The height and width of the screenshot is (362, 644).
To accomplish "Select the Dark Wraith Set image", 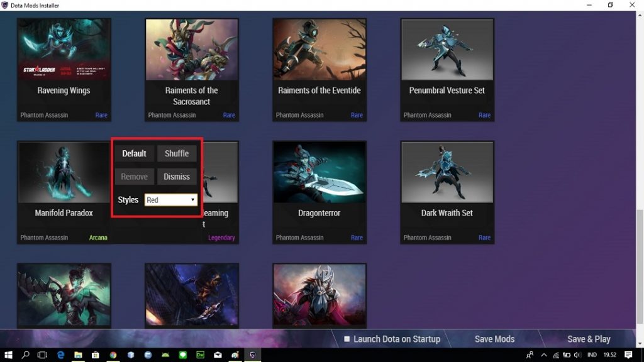I will click(x=447, y=172).
